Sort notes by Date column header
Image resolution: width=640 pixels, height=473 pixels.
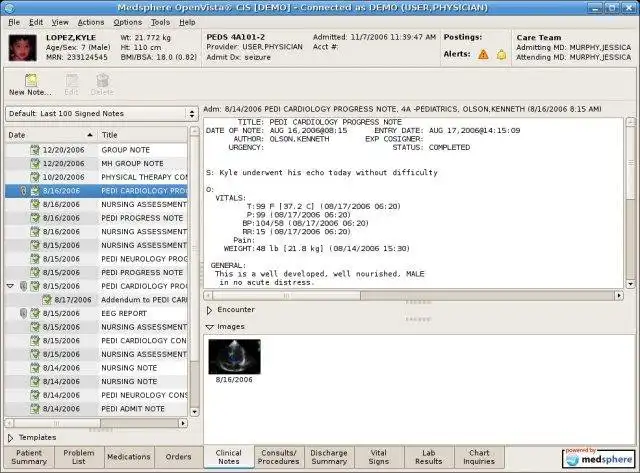point(51,135)
